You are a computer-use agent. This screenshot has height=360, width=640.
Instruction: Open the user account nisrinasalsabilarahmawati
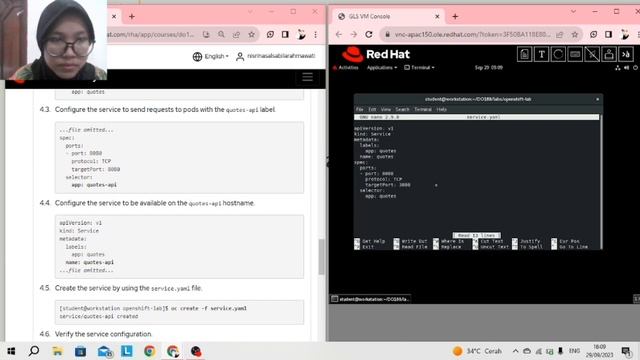[x=276, y=56]
